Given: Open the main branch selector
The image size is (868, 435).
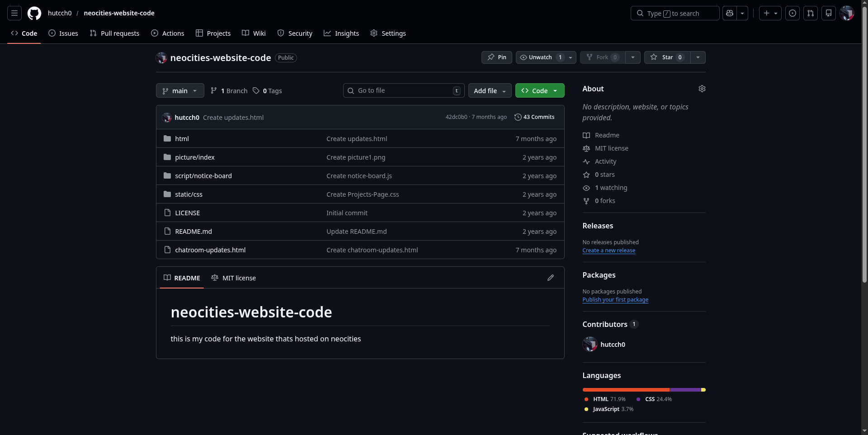Looking at the screenshot, I should tap(179, 90).
